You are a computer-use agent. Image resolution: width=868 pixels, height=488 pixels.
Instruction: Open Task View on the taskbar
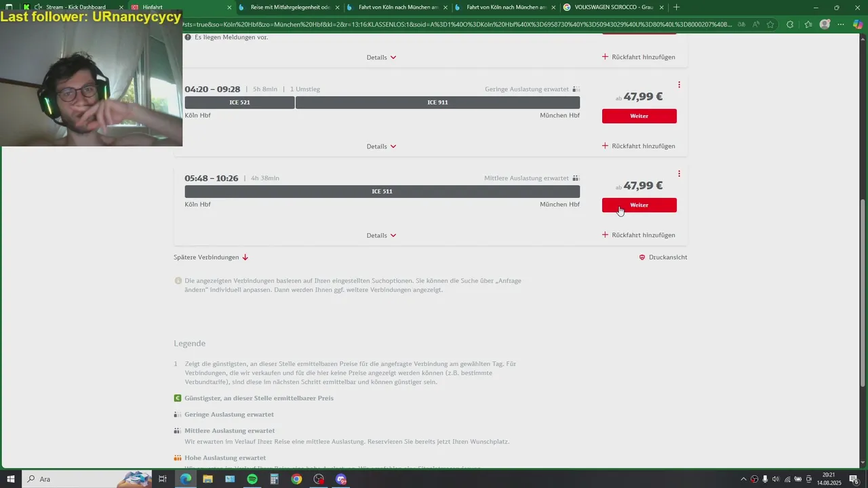(163, 479)
